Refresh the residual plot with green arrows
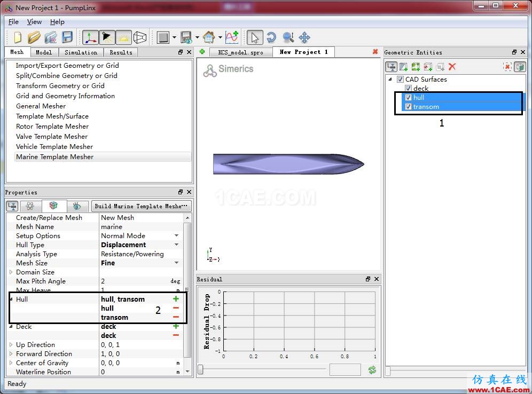532x394 pixels. pos(372,370)
